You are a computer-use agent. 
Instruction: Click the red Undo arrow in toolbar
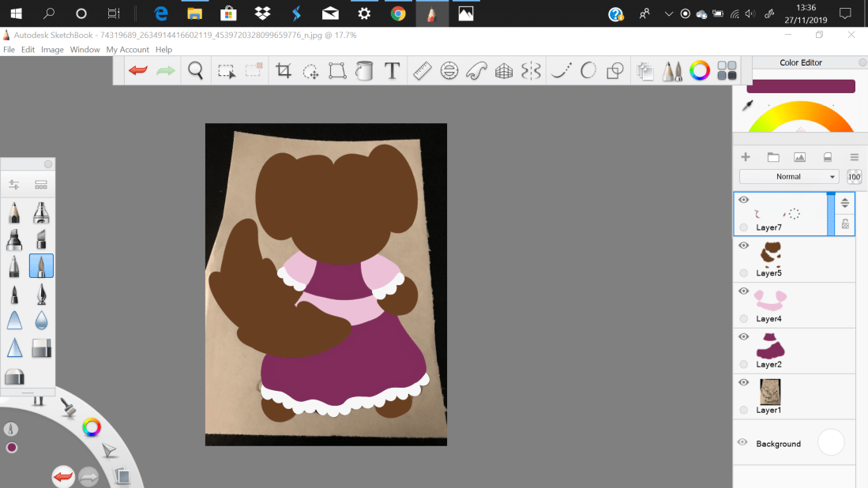pos(138,71)
